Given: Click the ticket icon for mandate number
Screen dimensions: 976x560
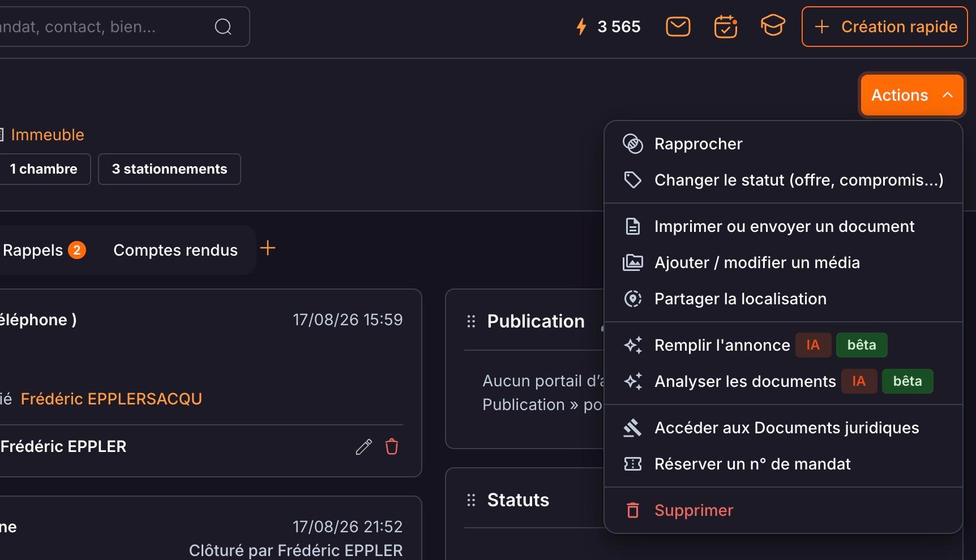Looking at the screenshot, I should (633, 464).
